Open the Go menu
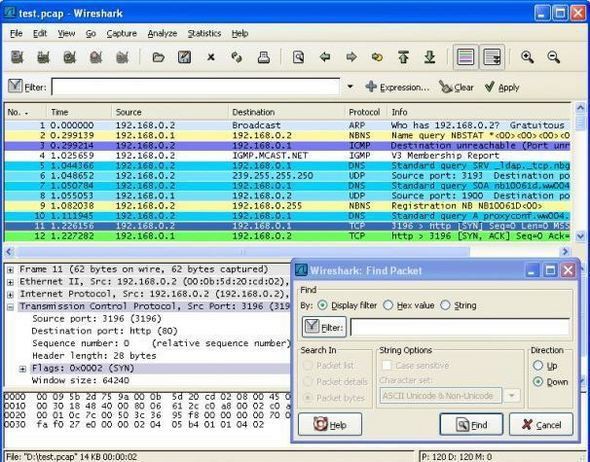The width and height of the screenshot is (590, 462). (x=91, y=33)
